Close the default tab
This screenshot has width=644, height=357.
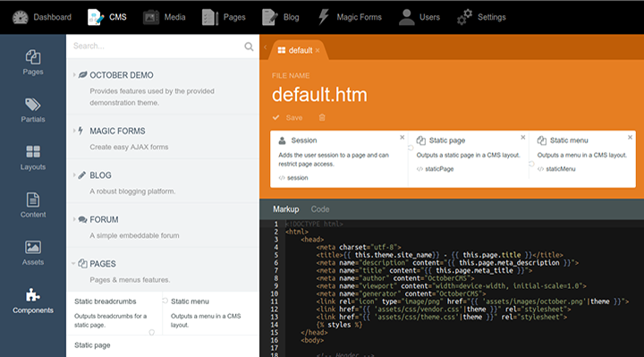pos(318,50)
